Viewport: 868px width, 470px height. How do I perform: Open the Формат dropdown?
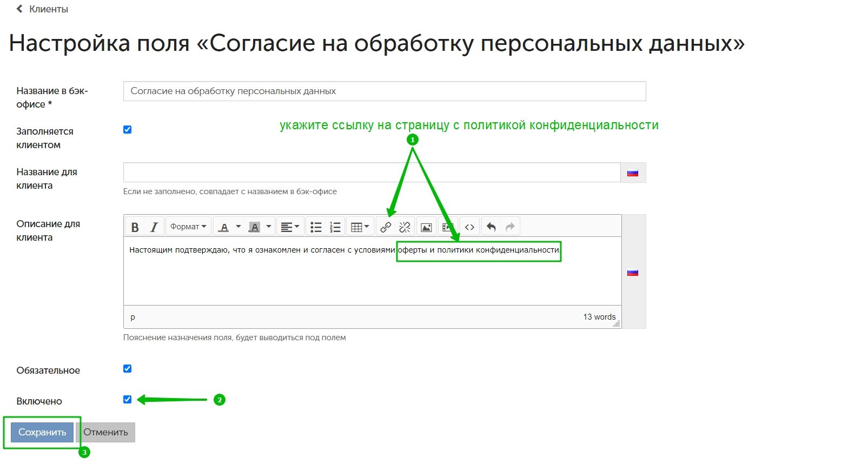188,227
